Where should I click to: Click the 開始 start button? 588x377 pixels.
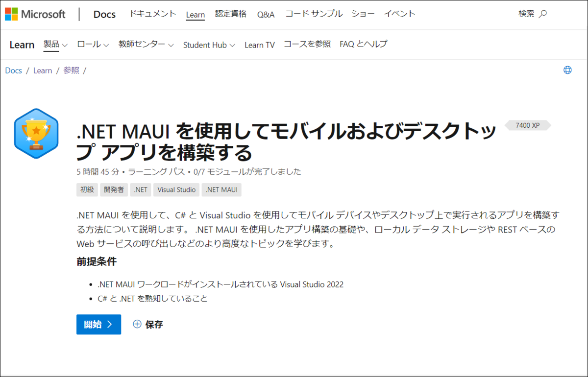click(x=98, y=324)
